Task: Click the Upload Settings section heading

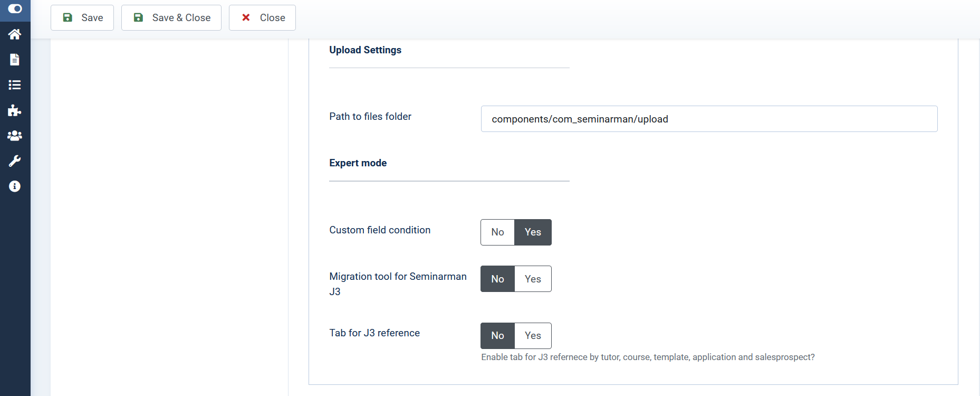Action: [365, 50]
